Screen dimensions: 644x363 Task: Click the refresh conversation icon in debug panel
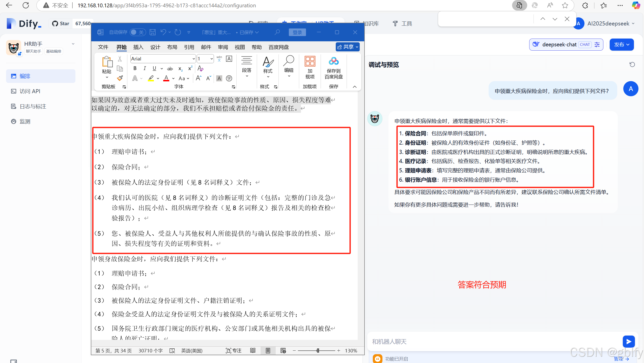pyautogui.click(x=632, y=64)
